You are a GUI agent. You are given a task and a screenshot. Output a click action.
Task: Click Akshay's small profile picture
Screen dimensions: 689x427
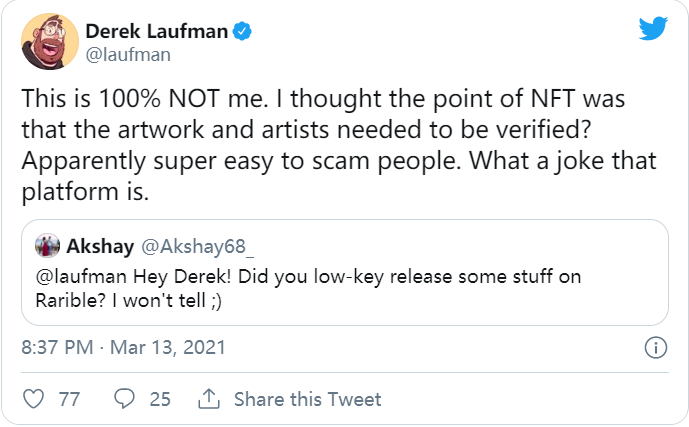(46, 246)
